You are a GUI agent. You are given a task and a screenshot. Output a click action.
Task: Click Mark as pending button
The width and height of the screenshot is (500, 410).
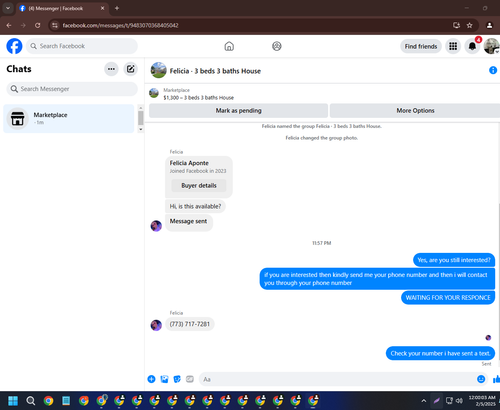238,110
